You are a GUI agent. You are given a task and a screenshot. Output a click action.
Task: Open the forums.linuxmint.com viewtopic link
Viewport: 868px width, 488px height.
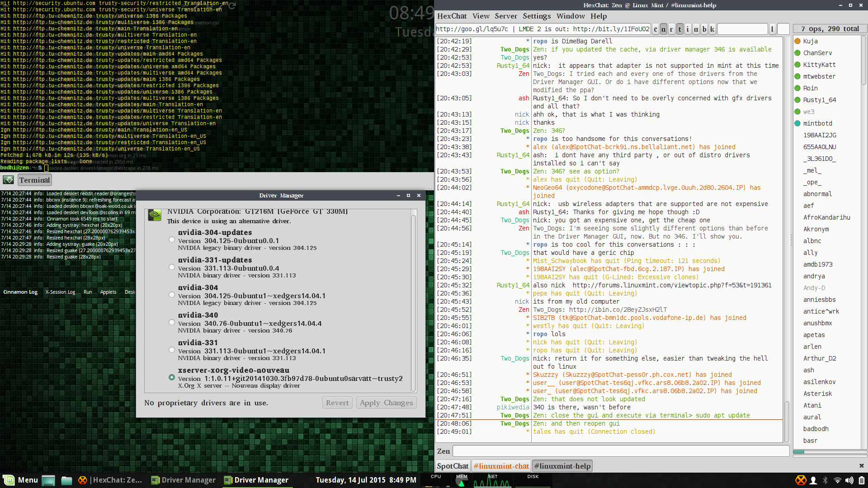(x=672, y=285)
